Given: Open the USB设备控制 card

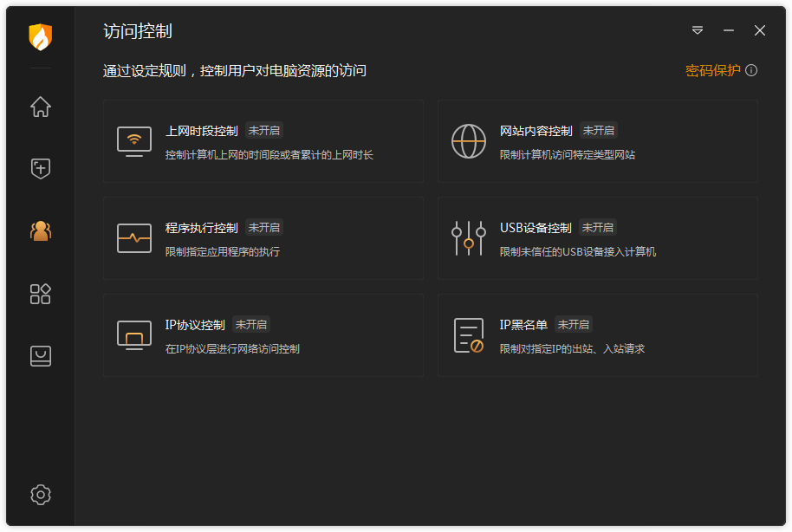Looking at the screenshot, I should [598, 238].
